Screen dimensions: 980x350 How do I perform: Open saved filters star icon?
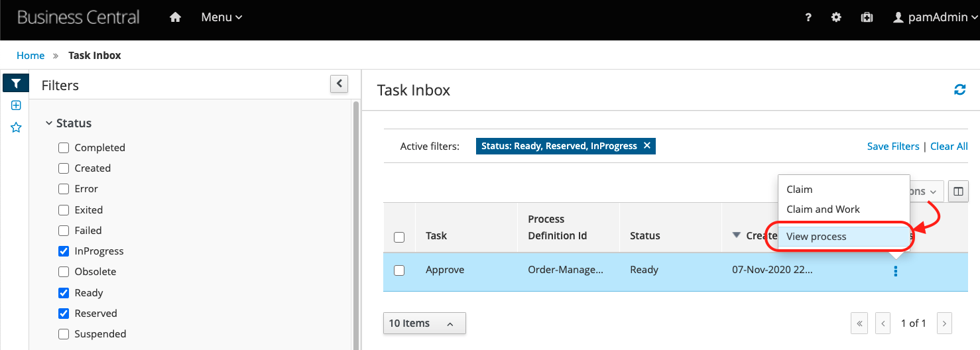tap(16, 127)
